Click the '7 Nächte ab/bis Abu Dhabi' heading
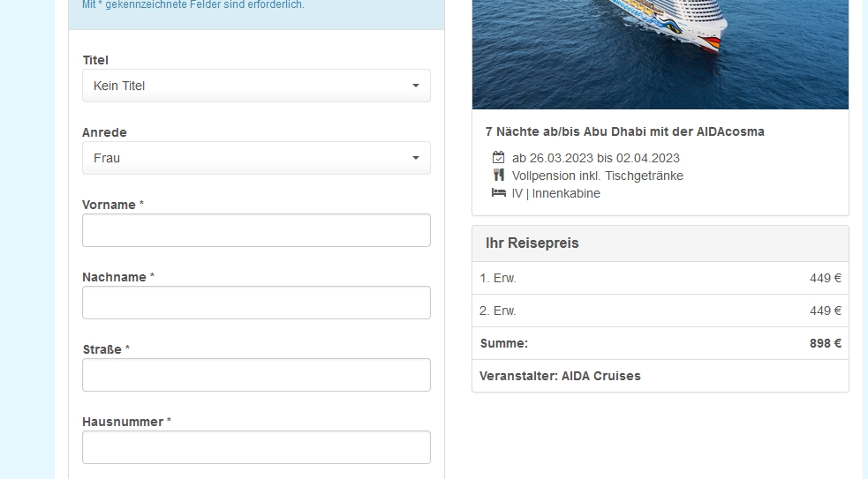Screen dimensions: 868x479 point(624,131)
